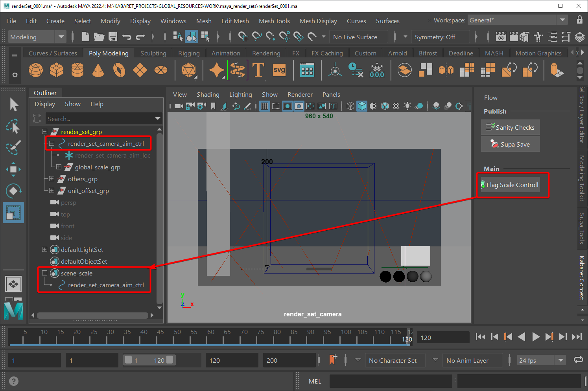
Task: Click the workspace lock icon
Action: pyautogui.click(x=579, y=20)
